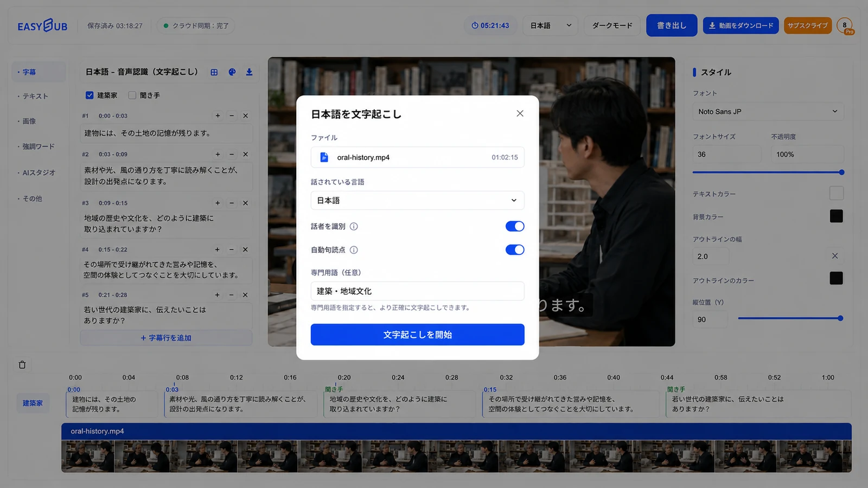Toggle the 話者を識別 switch

(515, 226)
